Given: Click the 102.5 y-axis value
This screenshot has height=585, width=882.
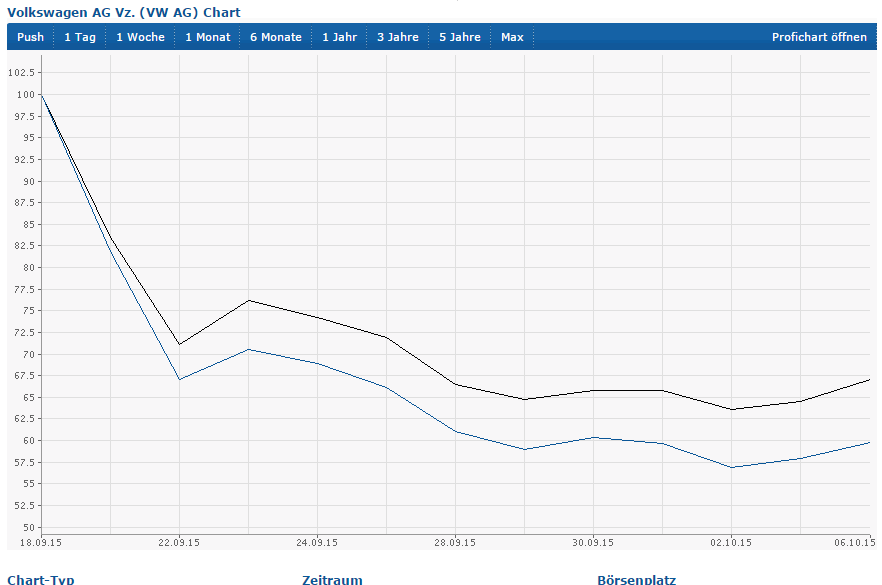Looking at the screenshot, I should click(21, 73).
